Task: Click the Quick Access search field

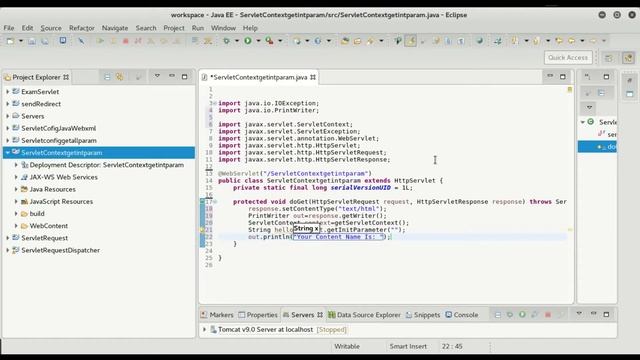Action: [568, 58]
